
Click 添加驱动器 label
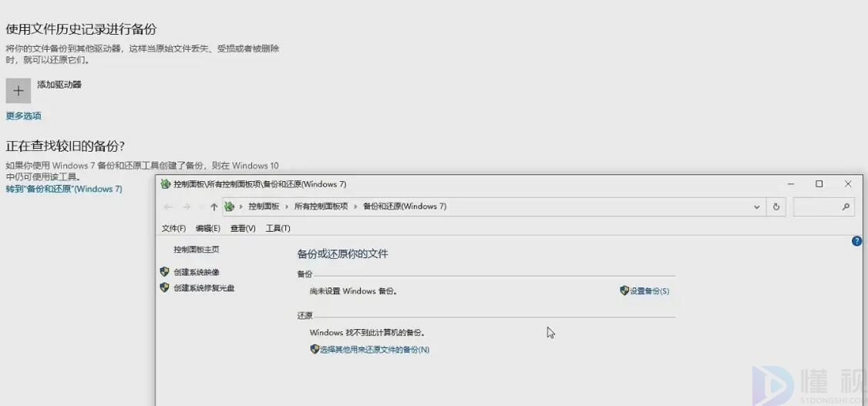pos(59,85)
